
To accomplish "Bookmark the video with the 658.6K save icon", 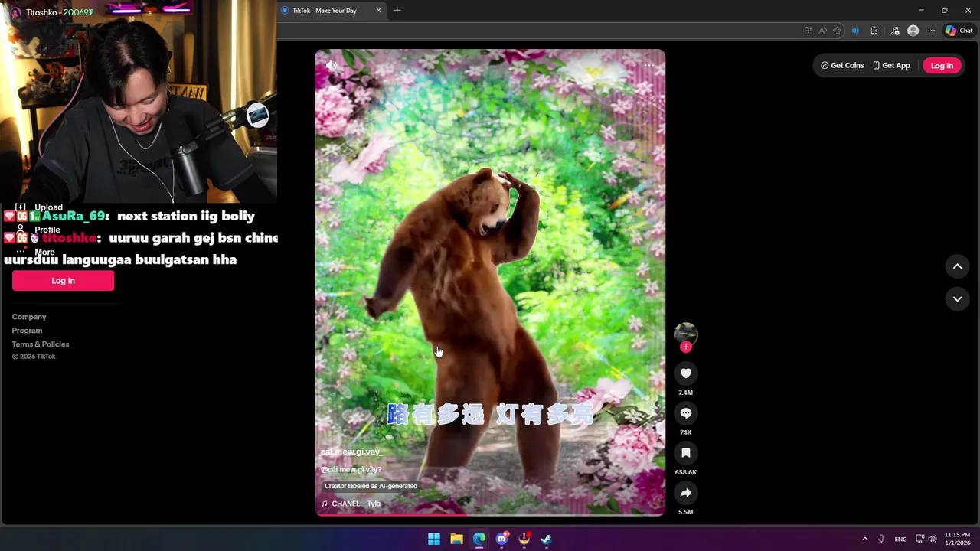I will 685,453.
